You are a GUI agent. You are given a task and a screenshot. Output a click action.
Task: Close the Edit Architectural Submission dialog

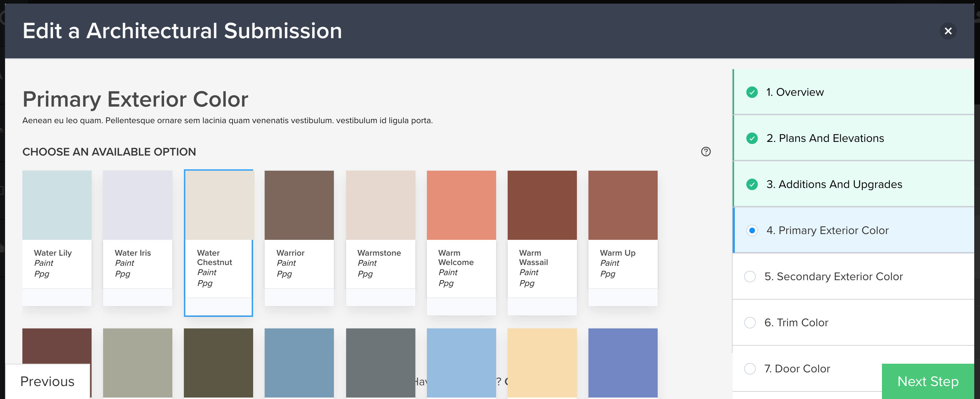(948, 31)
